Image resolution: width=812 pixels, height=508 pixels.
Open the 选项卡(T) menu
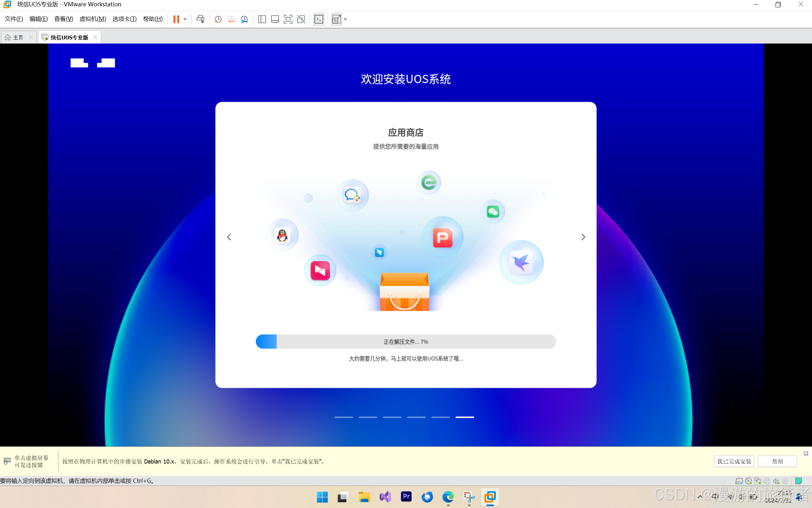tap(124, 19)
